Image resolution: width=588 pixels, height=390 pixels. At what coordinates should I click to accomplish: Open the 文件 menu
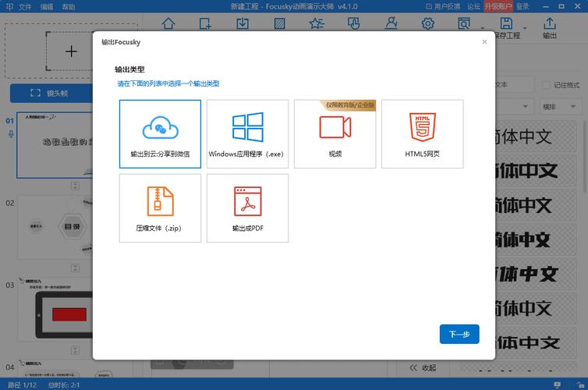click(26, 6)
